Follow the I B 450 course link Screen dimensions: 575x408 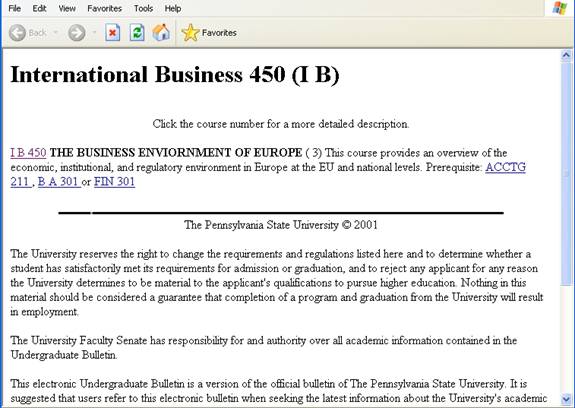pos(28,153)
